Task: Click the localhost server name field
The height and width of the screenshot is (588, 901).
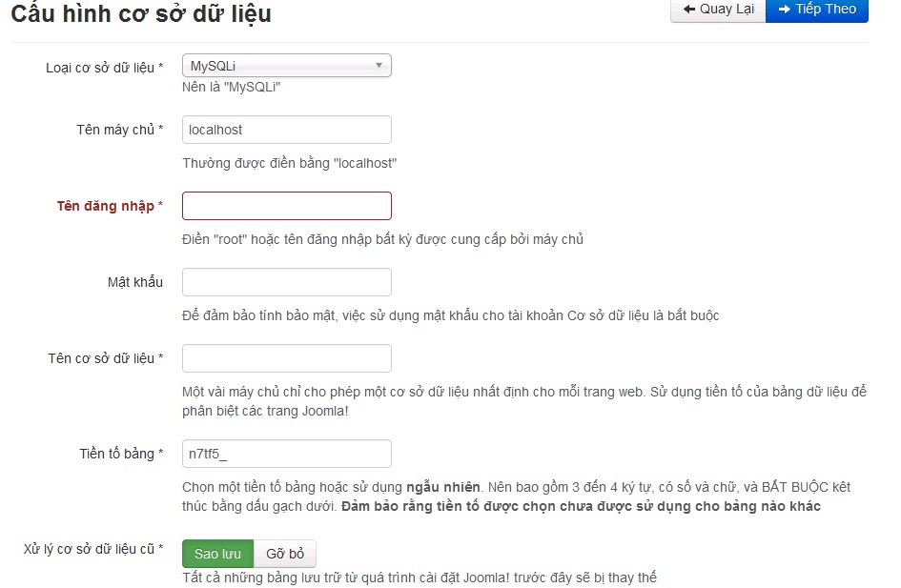Action: point(286,129)
